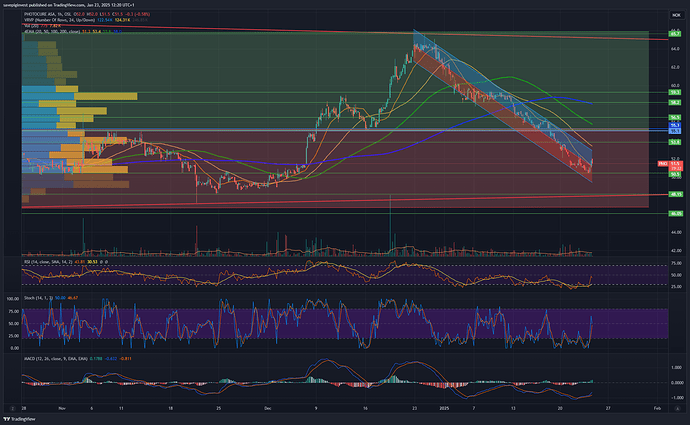Click the 65.7 green price label
This screenshot has width=690, height=425.
675,34
